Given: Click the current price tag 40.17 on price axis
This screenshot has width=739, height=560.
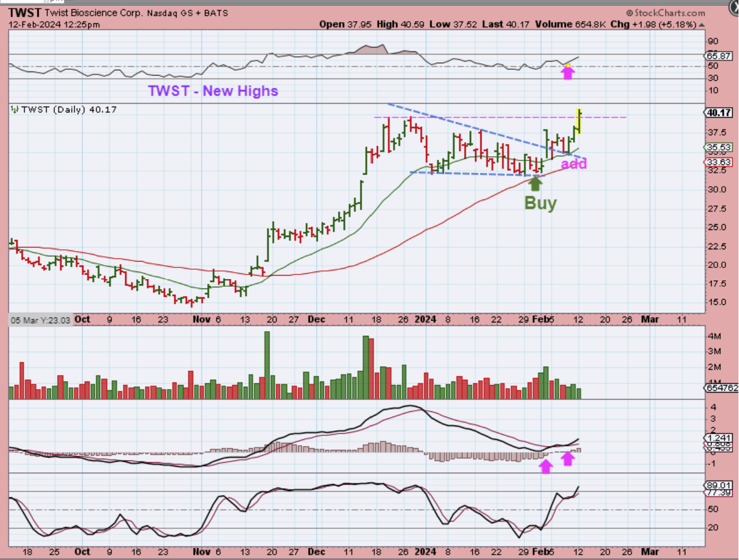Looking at the screenshot, I should click(x=719, y=113).
